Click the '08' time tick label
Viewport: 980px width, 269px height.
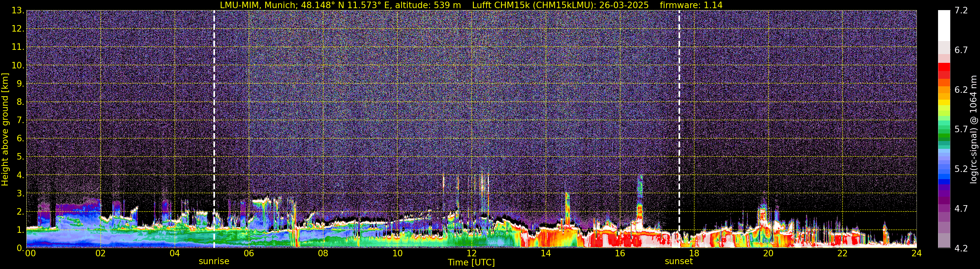[x=323, y=253]
